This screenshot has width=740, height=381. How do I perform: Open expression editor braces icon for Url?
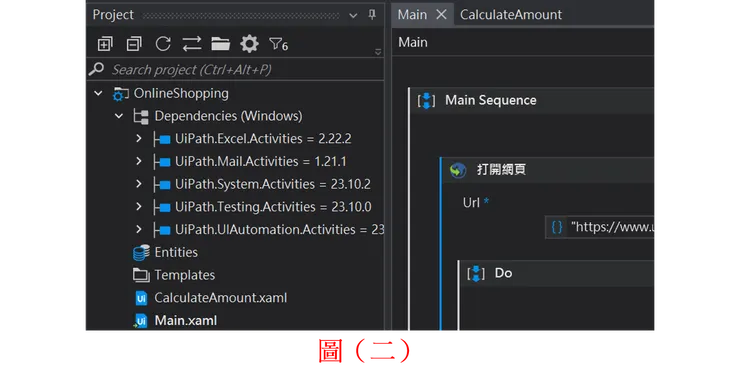click(x=557, y=227)
